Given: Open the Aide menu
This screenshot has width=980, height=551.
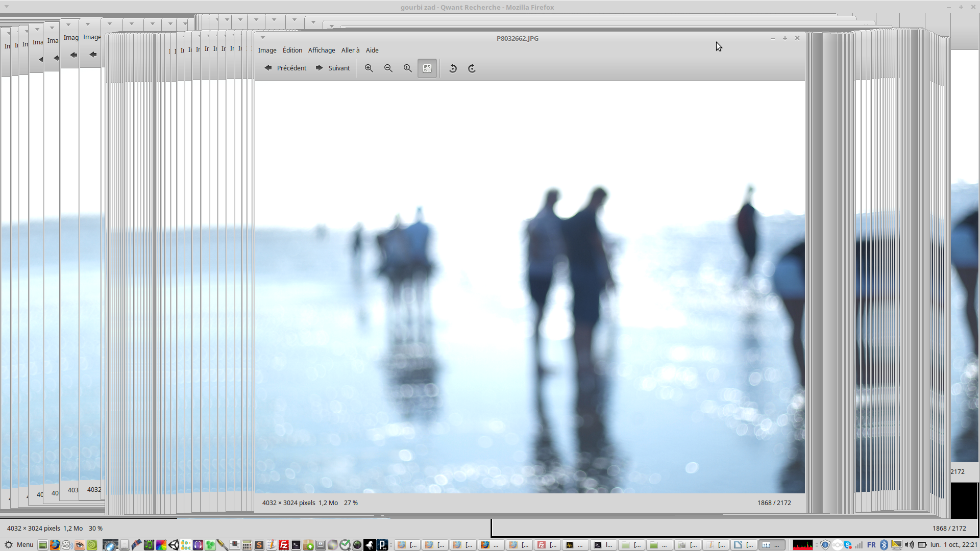Looking at the screenshot, I should click(x=372, y=50).
